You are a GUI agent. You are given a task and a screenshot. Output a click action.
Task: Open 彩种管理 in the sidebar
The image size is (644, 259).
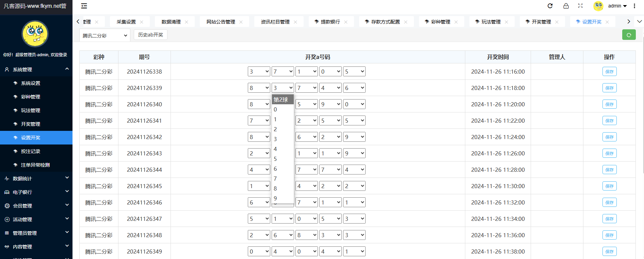pyautogui.click(x=36, y=97)
